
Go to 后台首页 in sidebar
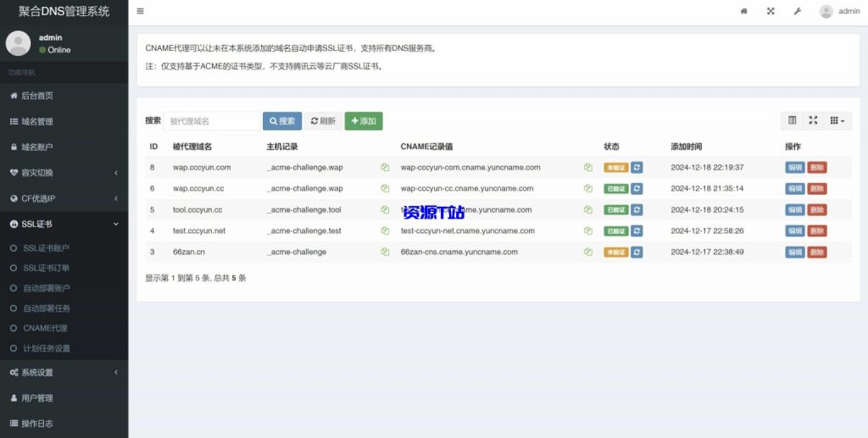click(64, 96)
